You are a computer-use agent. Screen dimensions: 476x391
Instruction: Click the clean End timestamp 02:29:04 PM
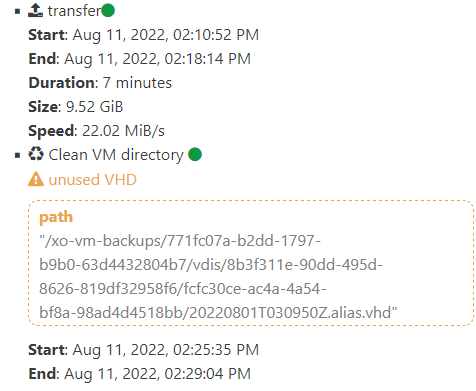[157, 374]
